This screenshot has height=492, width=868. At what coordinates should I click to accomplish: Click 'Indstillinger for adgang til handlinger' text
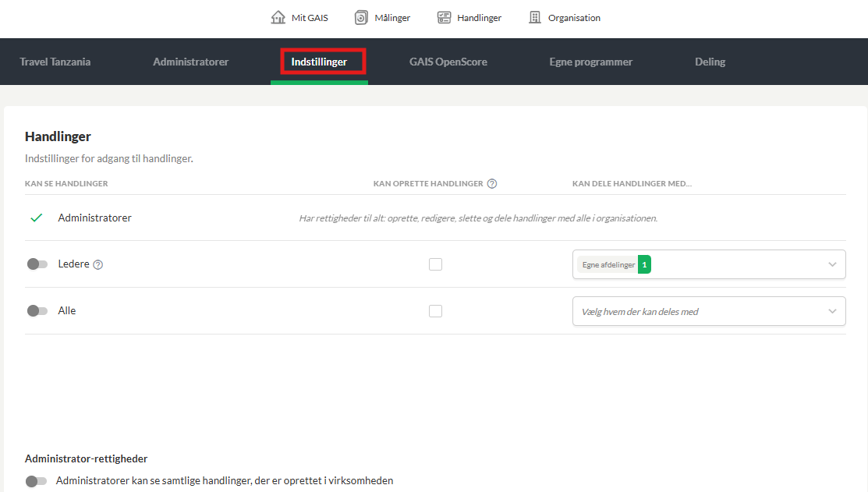(x=109, y=158)
